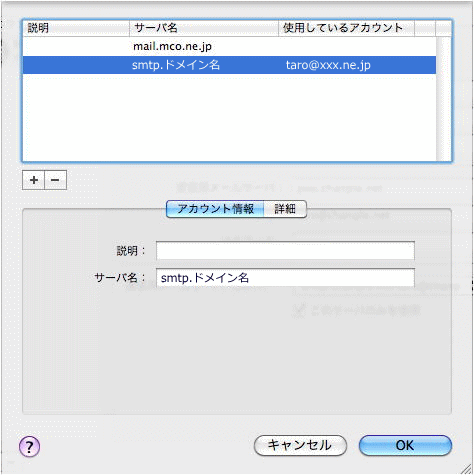Sort by the 使用しているアカウント column header
The image size is (474, 475).
tap(346, 28)
